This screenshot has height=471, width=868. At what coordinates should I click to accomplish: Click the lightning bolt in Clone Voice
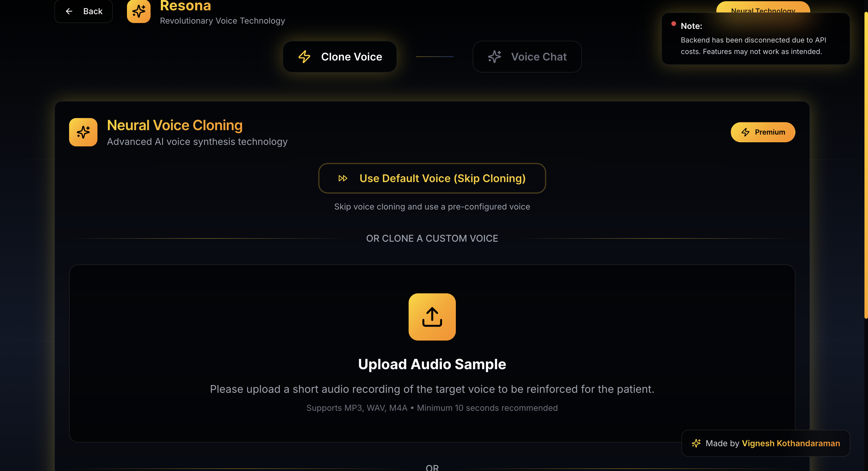[304, 57]
